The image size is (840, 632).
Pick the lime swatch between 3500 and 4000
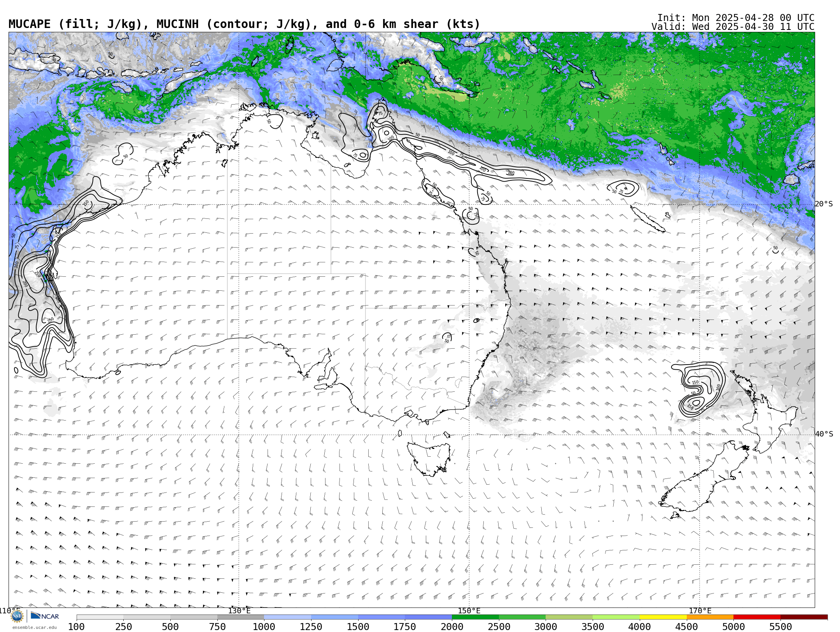(x=616, y=617)
